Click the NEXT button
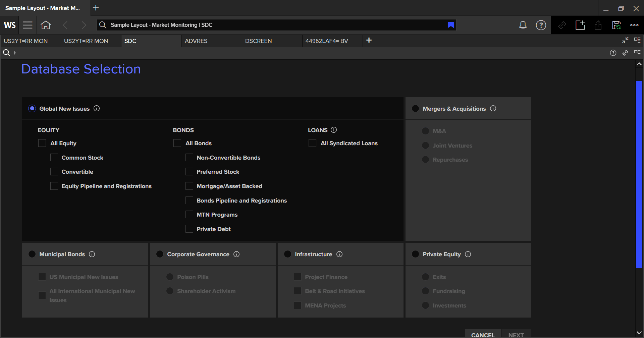 coord(516,334)
